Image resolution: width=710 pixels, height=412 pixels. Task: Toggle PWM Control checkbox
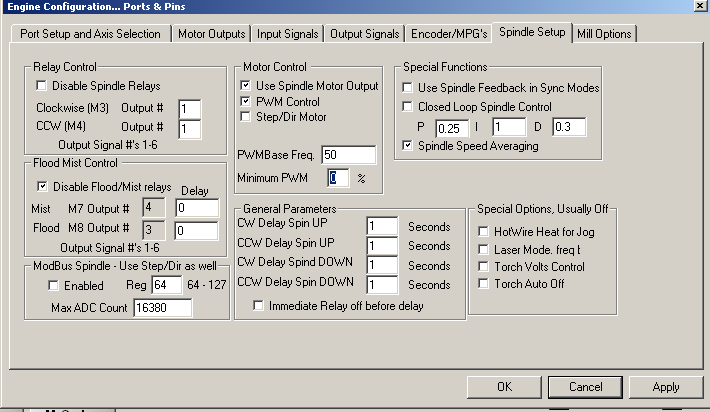coord(247,101)
